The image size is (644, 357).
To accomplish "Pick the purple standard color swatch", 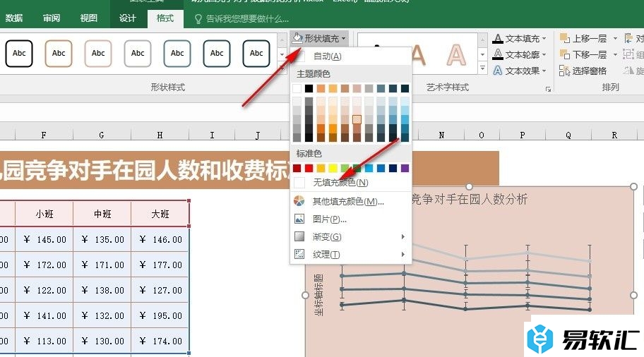I will tap(405, 168).
